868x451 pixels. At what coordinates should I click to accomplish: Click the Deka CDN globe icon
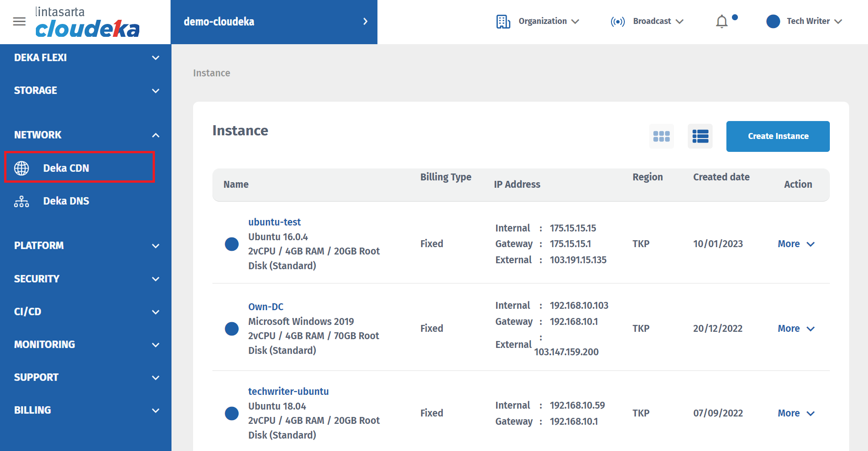tap(22, 168)
